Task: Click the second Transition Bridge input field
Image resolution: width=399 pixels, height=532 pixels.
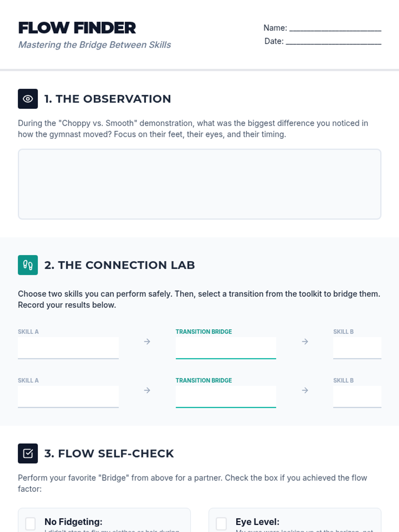Action: [x=226, y=396]
